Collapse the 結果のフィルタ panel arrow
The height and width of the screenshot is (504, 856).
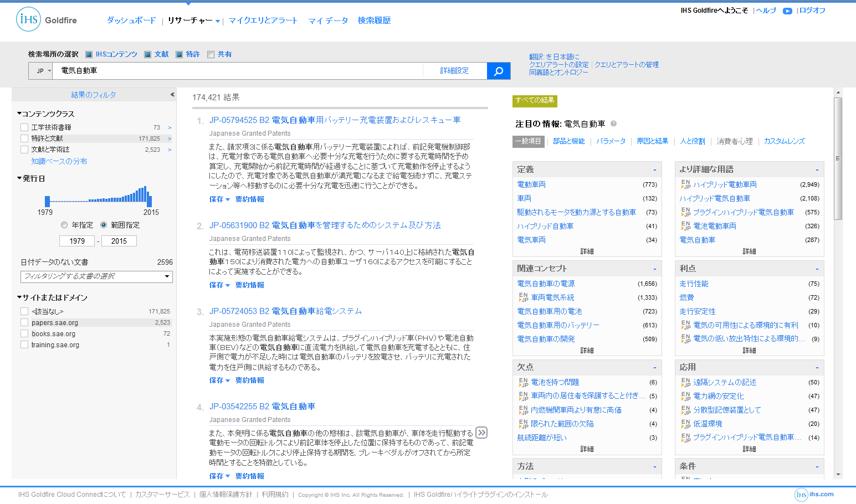pos(172,95)
